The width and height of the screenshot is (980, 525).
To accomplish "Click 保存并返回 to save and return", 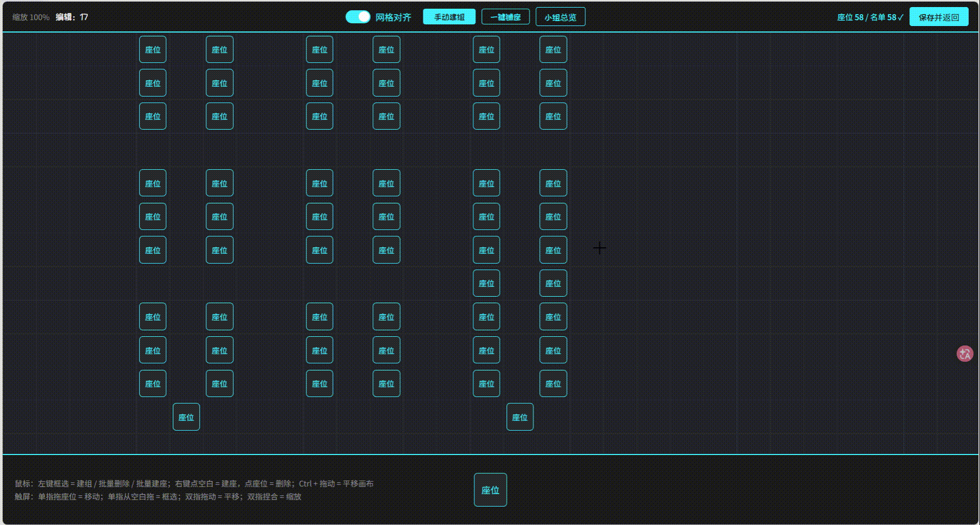I will [939, 17].
